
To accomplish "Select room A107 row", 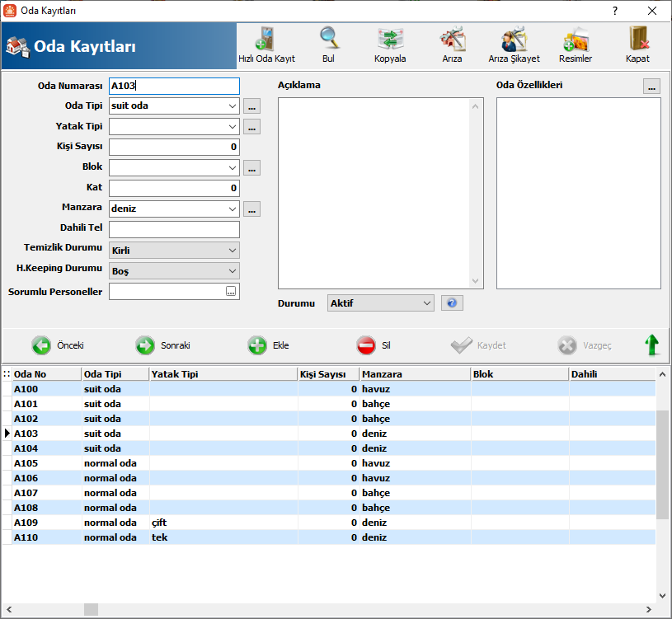I will pyautogui.click(x=329, y=493).
